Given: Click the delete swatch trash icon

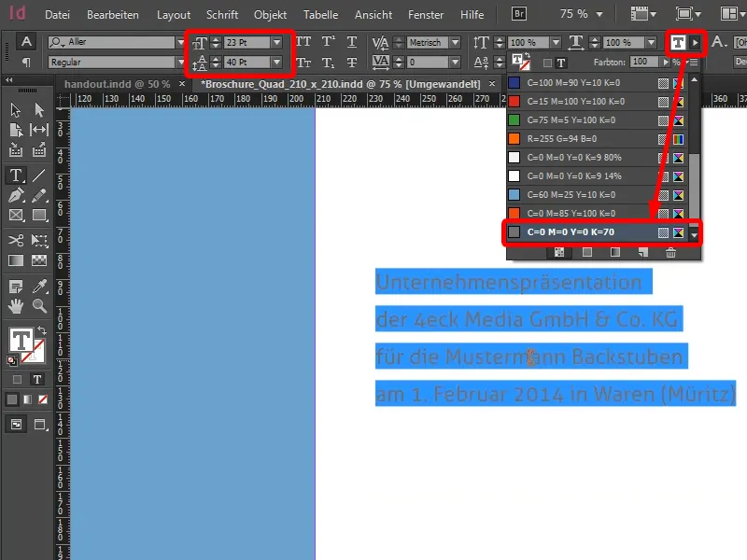Looking at the screenshot, I should point(673,254).
